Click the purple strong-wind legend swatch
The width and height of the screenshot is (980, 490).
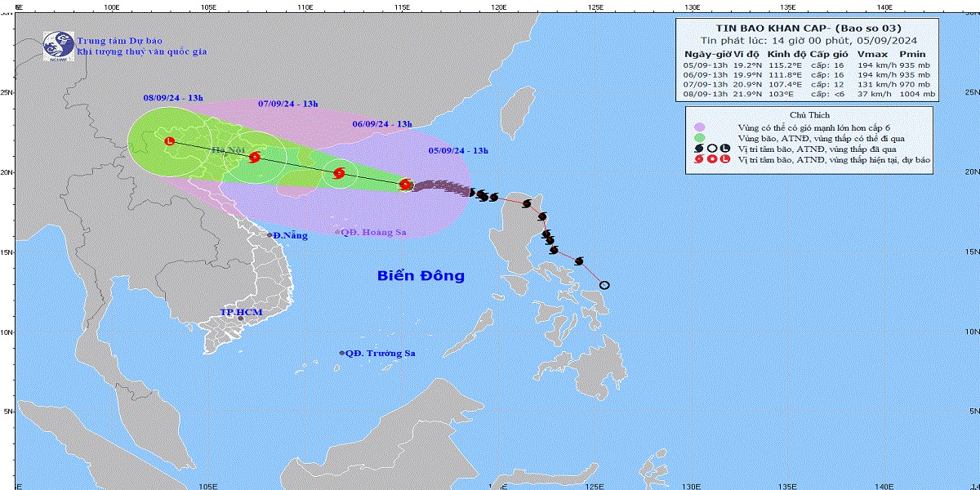click(x=700, y=127)
